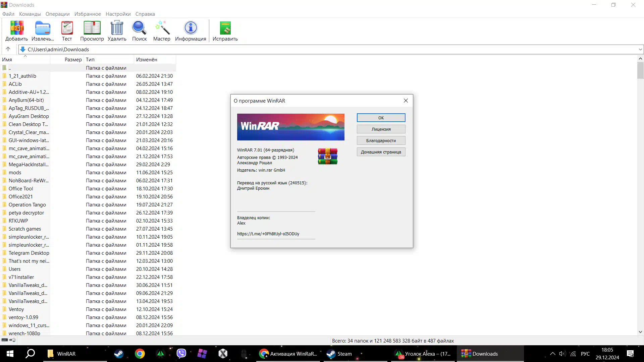Select the Office2021 folder

pyautogui.click(x=88, y=197)
